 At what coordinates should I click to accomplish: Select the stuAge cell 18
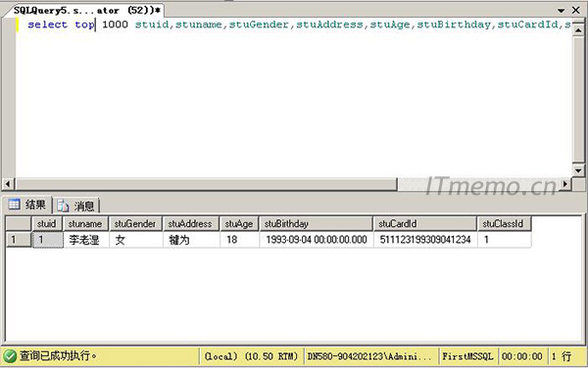pyautogui.click(x=239, y=240)
